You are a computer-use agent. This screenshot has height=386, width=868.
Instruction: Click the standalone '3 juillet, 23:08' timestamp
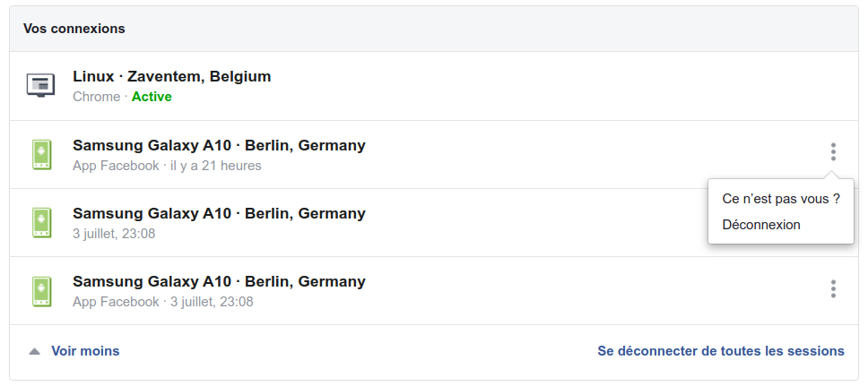(x=114, y=234)
